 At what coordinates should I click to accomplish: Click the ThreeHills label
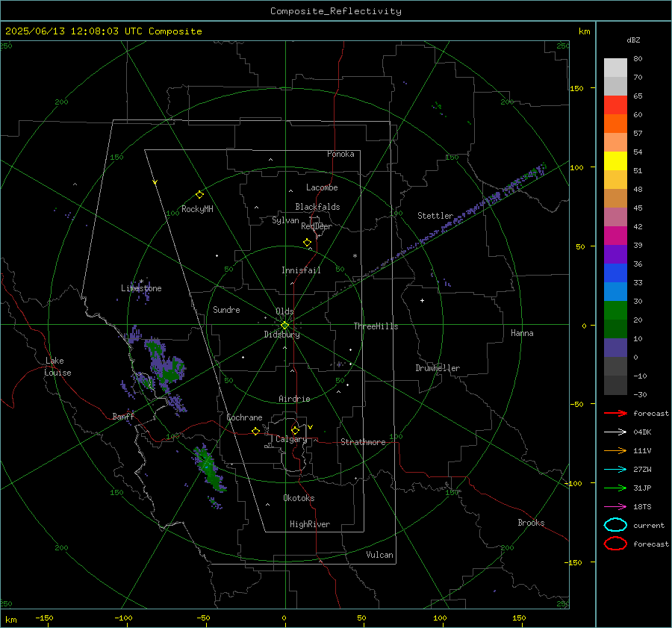point(376,326)
